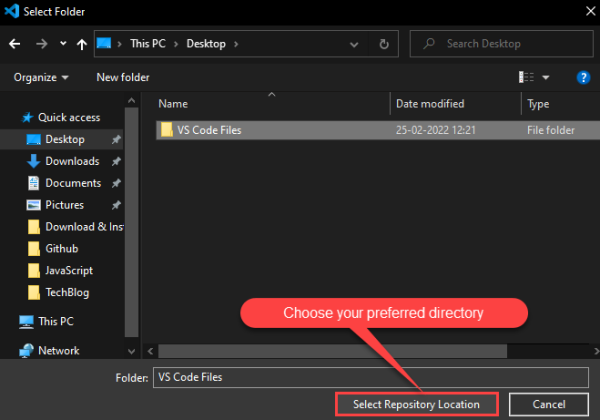This screenshot has height=420, width=600.
Task: Click the VS Code Files folder icon
Action: pyautogui.click(x=166, y=130)
